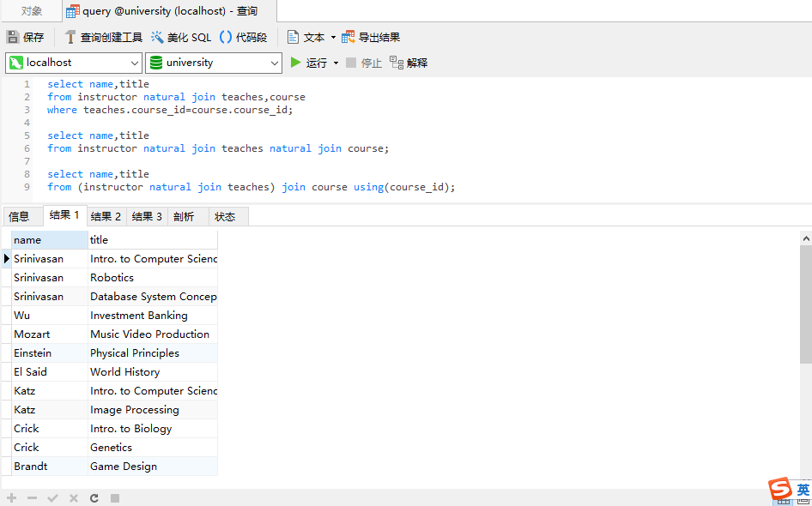The height and width of the screenshot is (506, 812).
Task: Select the Srinivasan cell beside Robotics
Action: pos(50,278)
